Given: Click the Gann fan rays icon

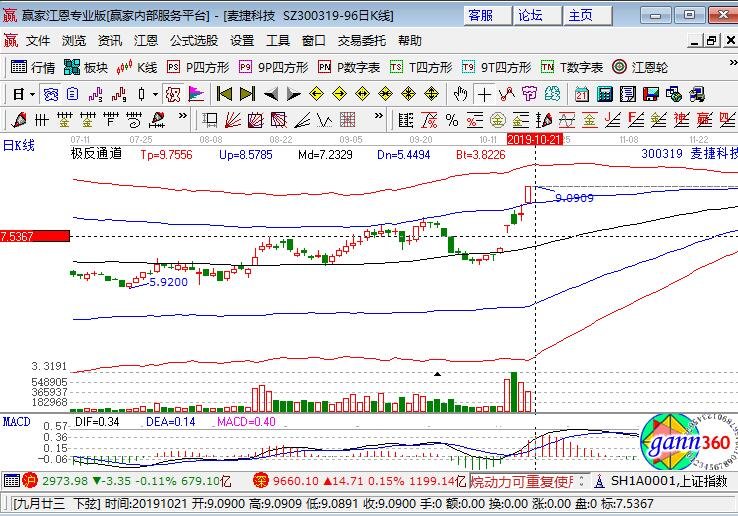Looking at the screenshot, I should pos(233,121).
